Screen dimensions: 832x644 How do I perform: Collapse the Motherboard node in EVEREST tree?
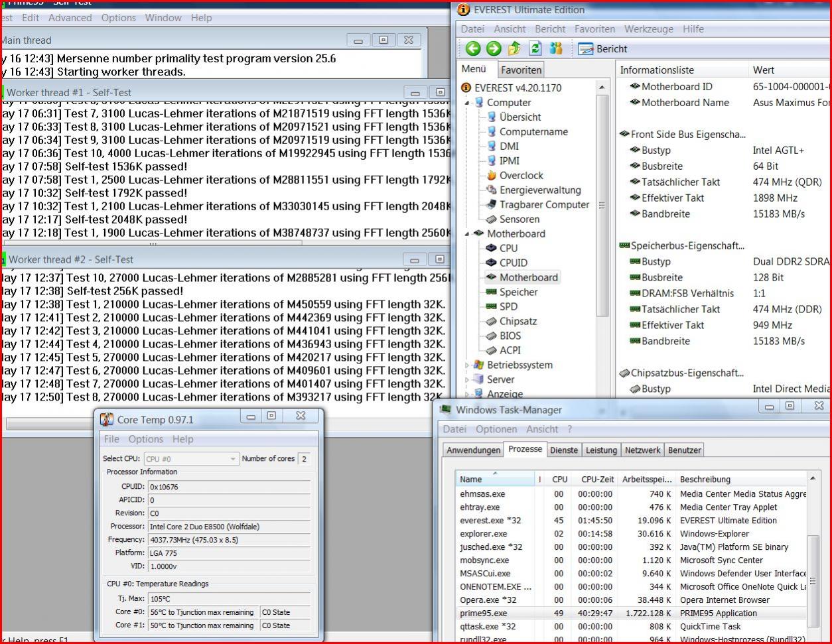(466, 233)
